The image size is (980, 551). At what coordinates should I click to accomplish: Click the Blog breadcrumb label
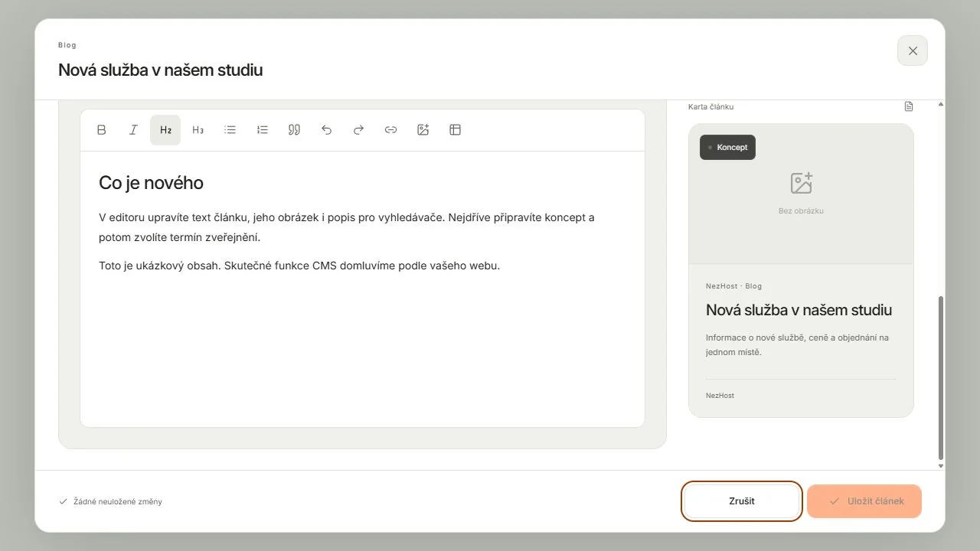(x=67, y=45)
